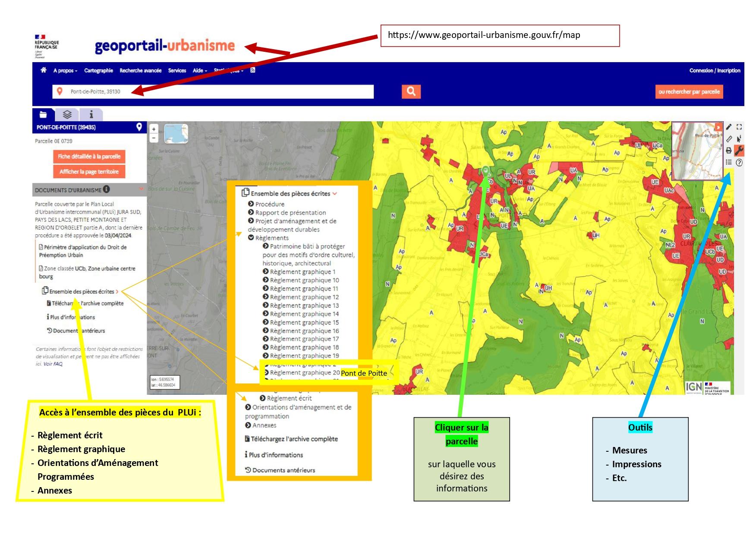Click the overview mini map of Pont-de-Poitte
The width and height of the screenshot is (756, 535).
pos(697,151)
